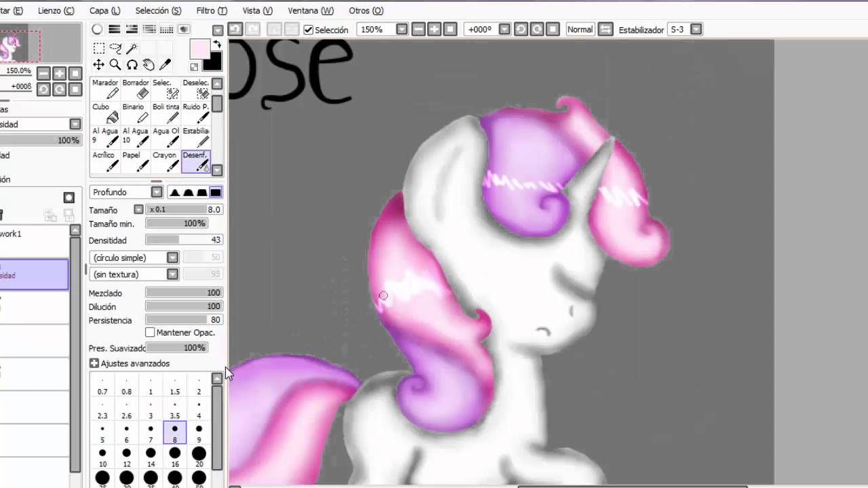Select the lasso selection tool
Image resolution: width=868 pixels, height=488 pixels.
coord(115,48)
